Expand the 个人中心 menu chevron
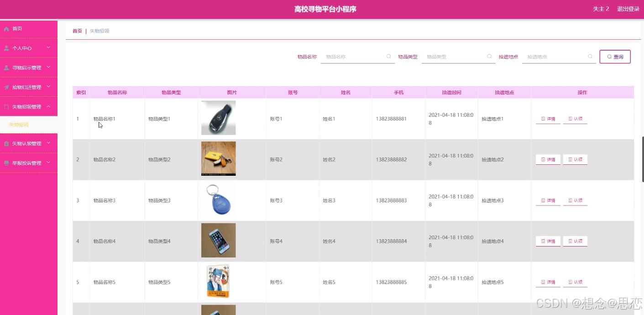 (48, 47)
